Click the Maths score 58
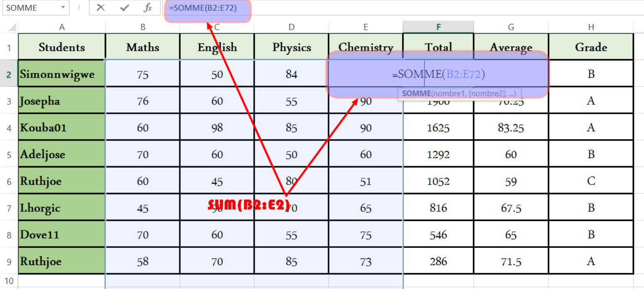Viewport: 644px width, 289px height. [142, 261]
